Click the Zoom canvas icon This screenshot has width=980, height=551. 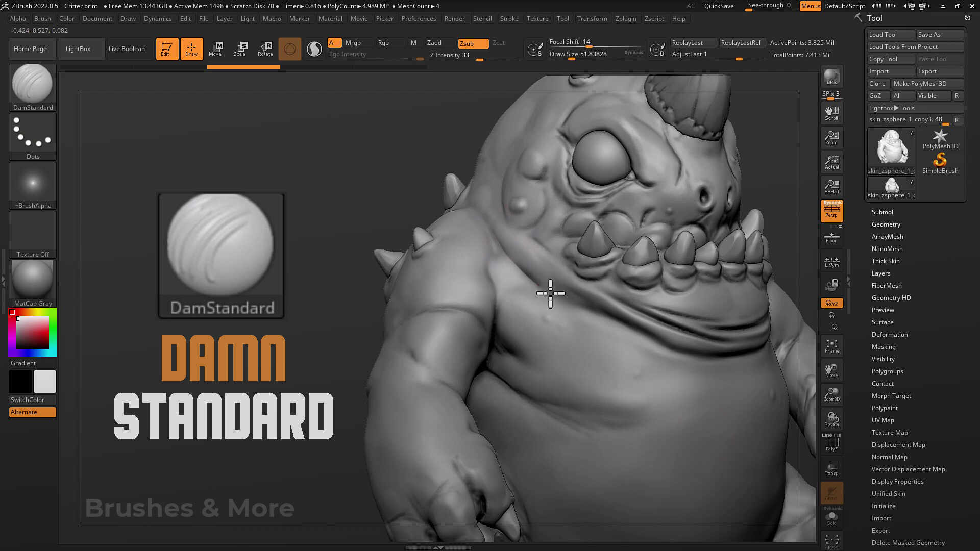coord(831,138)
